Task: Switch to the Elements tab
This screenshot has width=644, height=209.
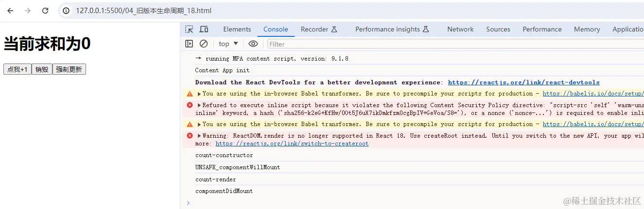Action: click(237, 29)
